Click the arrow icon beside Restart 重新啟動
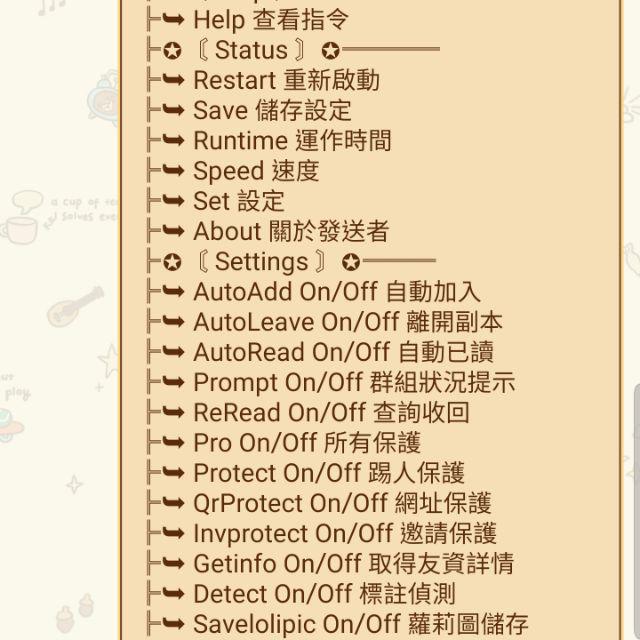The width and height of the screenshot is (640, 640). (173, 80)
